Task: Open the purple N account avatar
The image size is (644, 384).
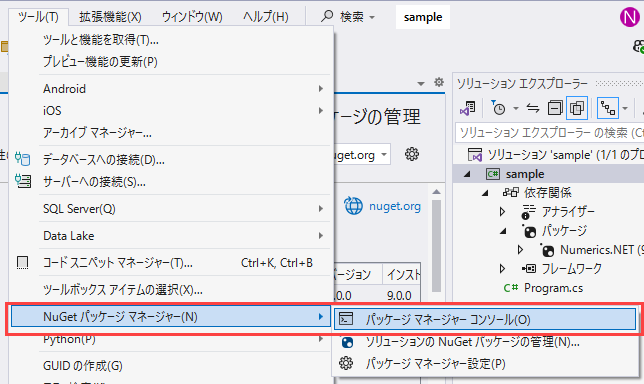Action: 630,17
